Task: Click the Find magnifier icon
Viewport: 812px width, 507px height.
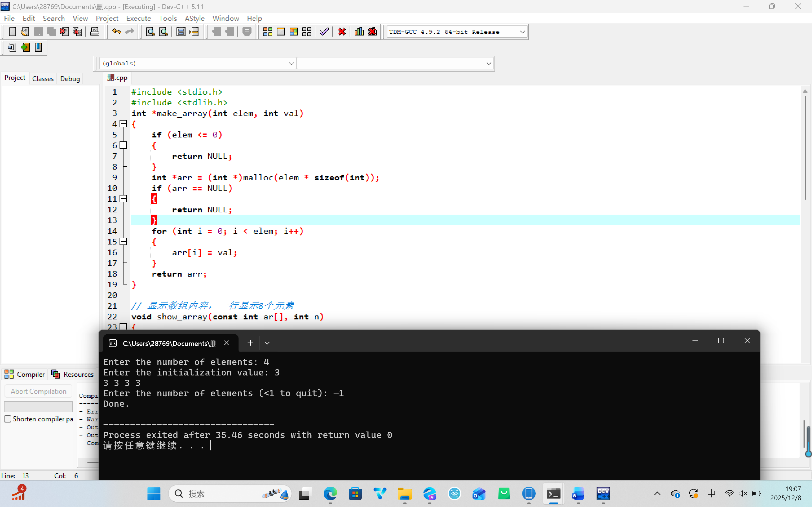Action: 150,32
